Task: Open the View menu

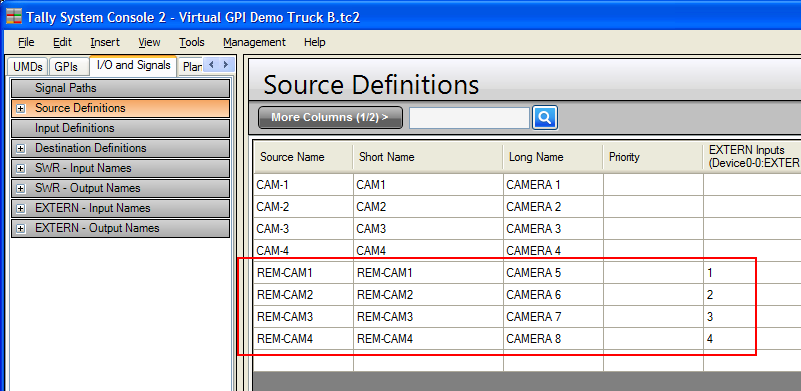Action: [149, 42]
